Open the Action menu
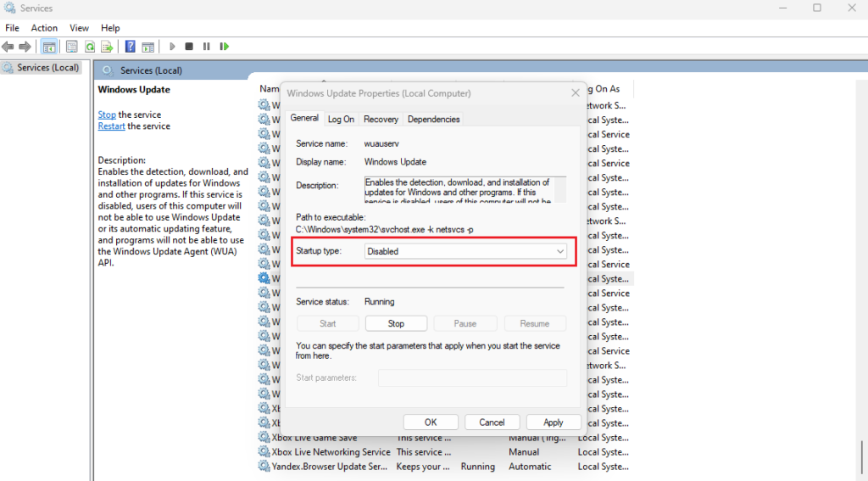This screenshot has height=481, width=868. 44,28
